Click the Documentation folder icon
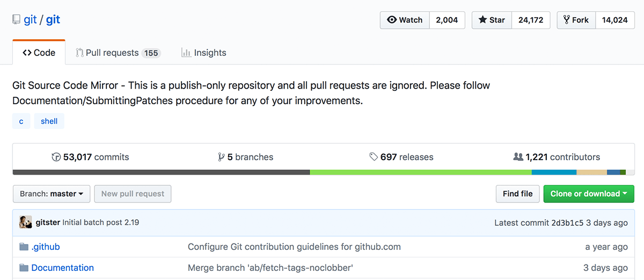 point(24,268)
